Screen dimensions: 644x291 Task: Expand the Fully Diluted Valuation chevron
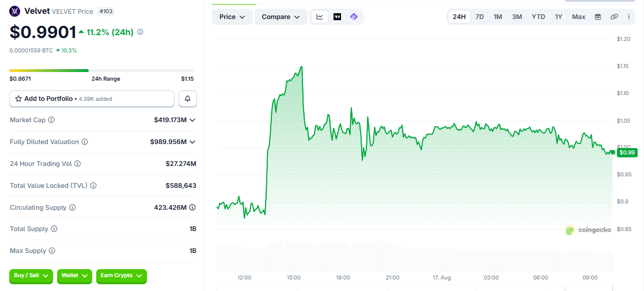click(192, 142)
